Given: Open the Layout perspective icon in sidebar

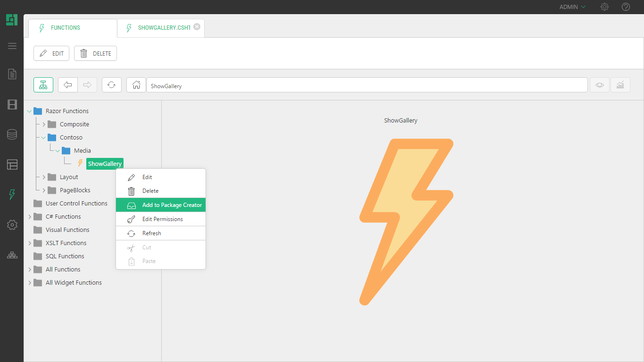Looking at the screenshot, I should tap(12, 165).
